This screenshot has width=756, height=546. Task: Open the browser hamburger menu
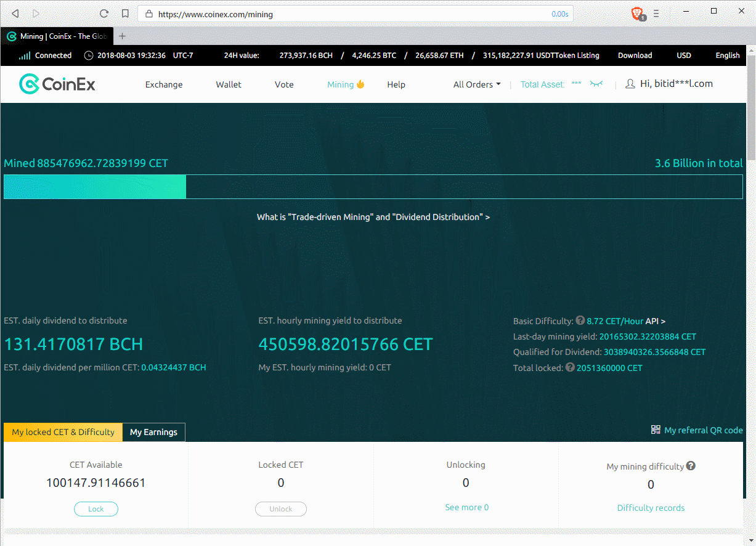click(656, 13)
